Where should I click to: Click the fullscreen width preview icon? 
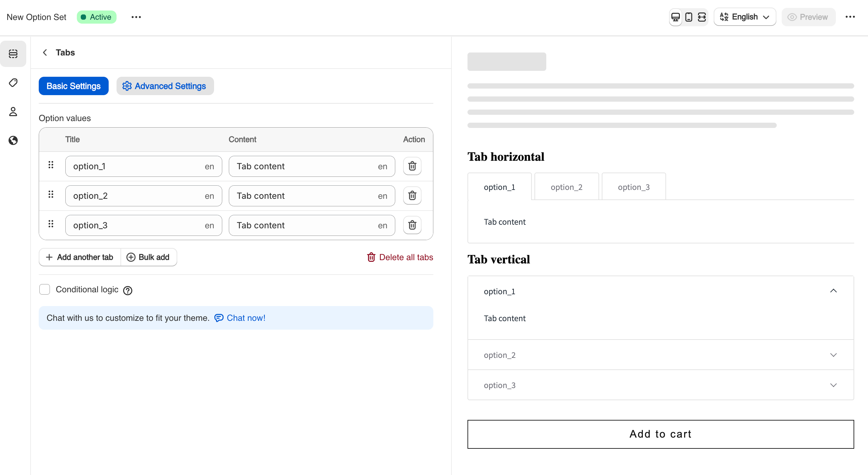702,17
